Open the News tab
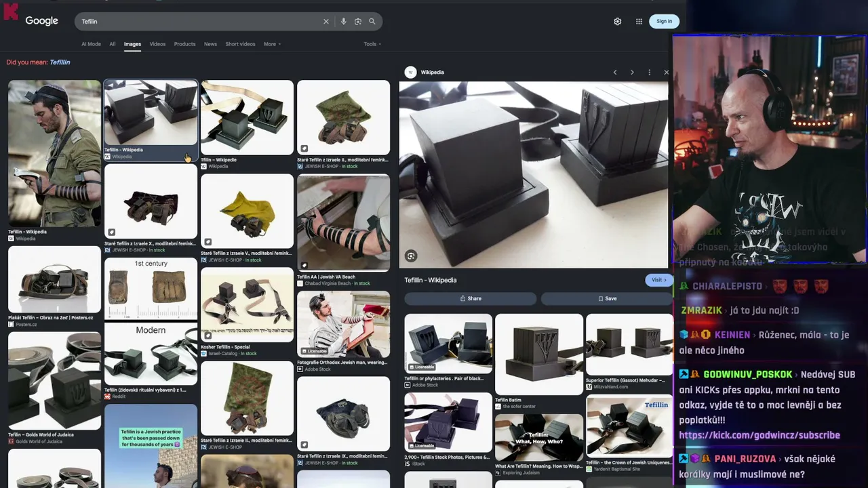 [x=210, y=44]
